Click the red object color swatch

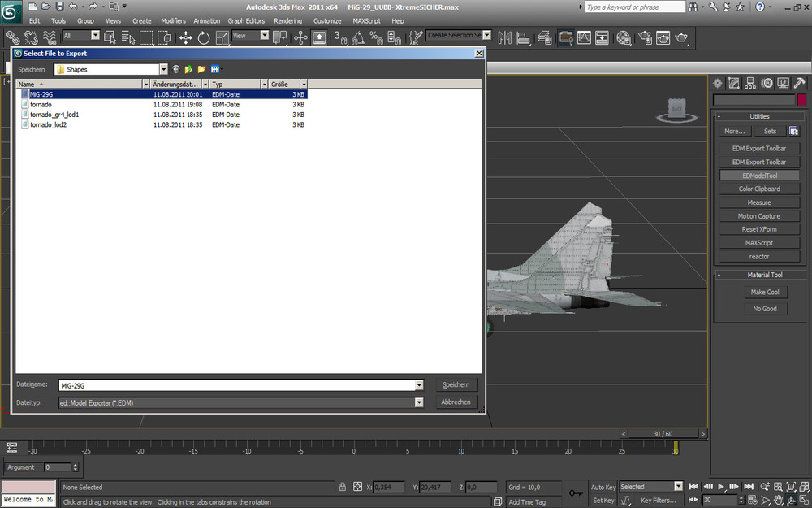tap(802, 100)
